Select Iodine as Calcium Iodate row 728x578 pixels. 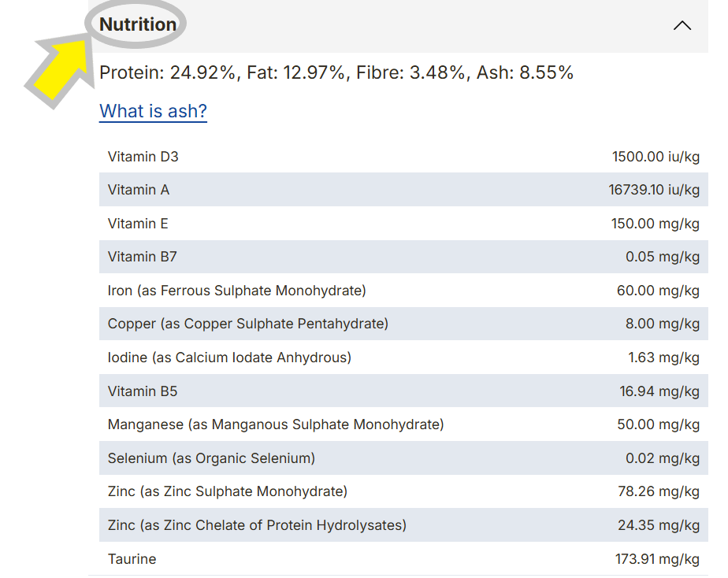pos(403,358)
